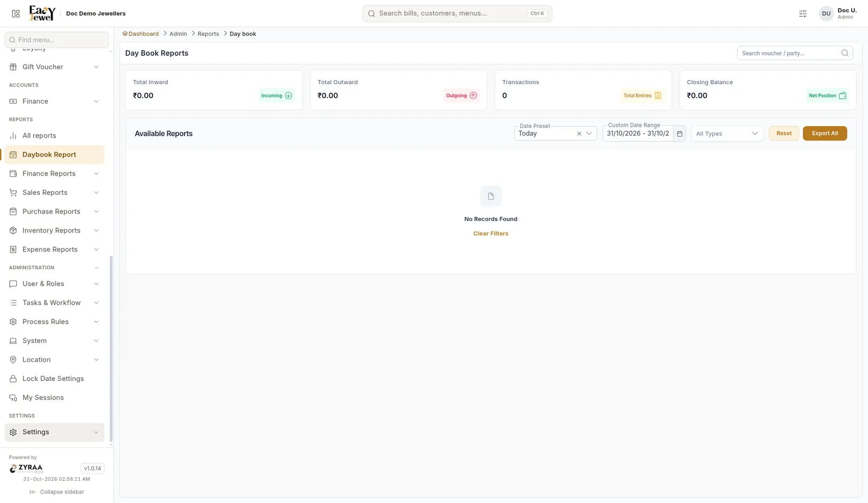Viewport: 868px width, 503px height.
Task: Click the magnifier in voucher search
Action: [845, 53]
